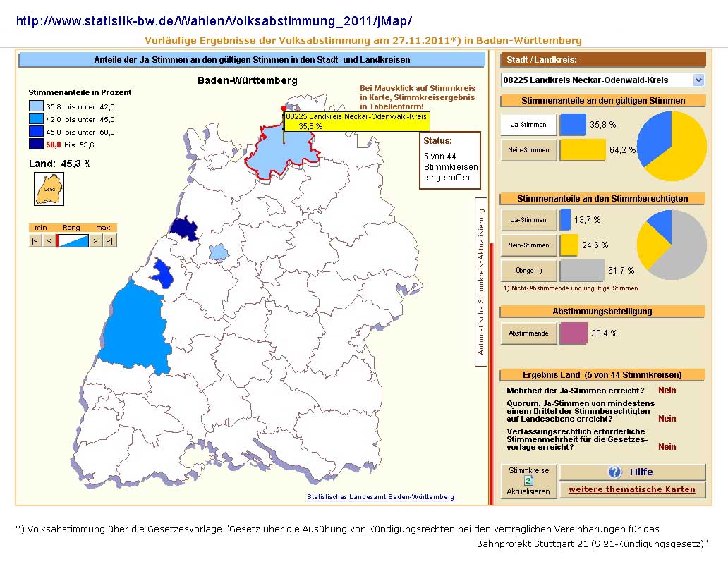Click the 13,7 % Ja-Stimmen value
This screenshot has height=564, width=728.
point(588,220)
